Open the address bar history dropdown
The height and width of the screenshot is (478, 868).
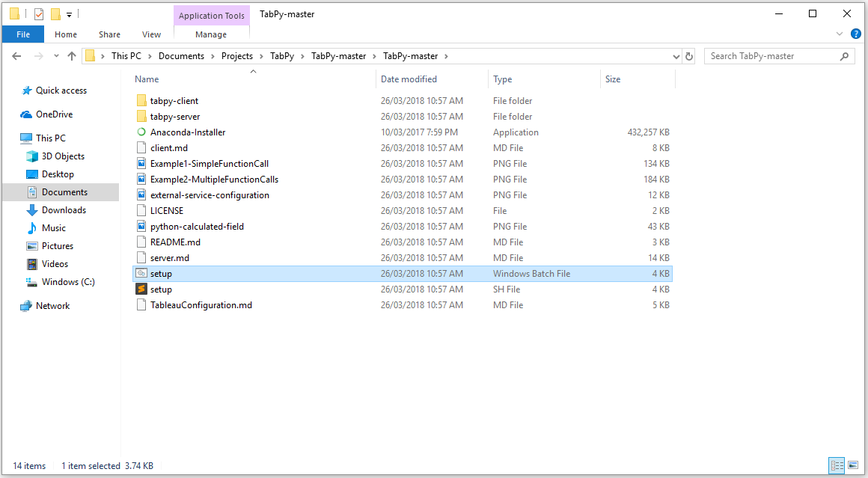tap(676, 56)
